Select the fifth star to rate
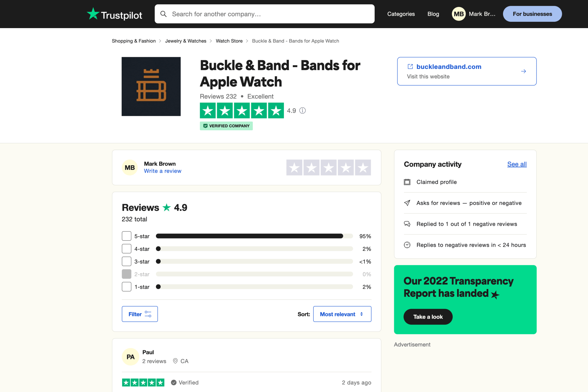Screen dimensions: 588x392 pyautogui.click(x=363, y=168)
